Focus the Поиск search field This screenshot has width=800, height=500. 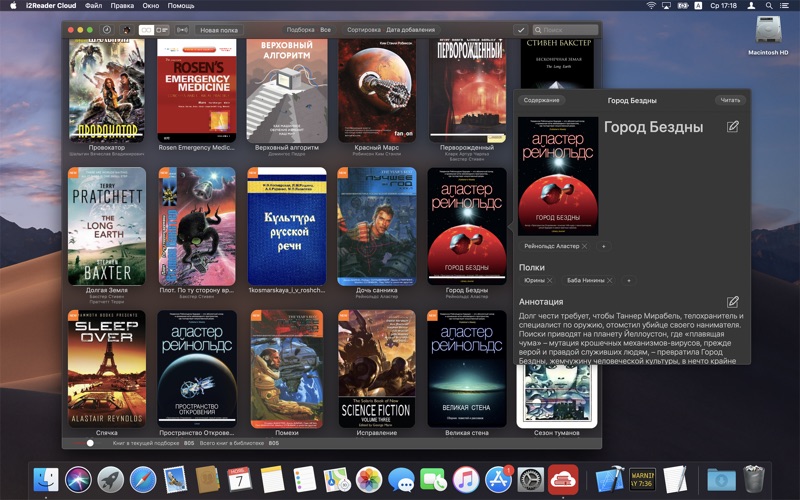click(x=565, y=30)
